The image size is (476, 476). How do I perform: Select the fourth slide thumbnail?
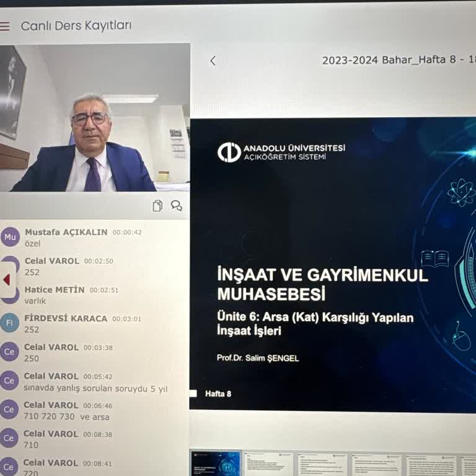[376, 465]
